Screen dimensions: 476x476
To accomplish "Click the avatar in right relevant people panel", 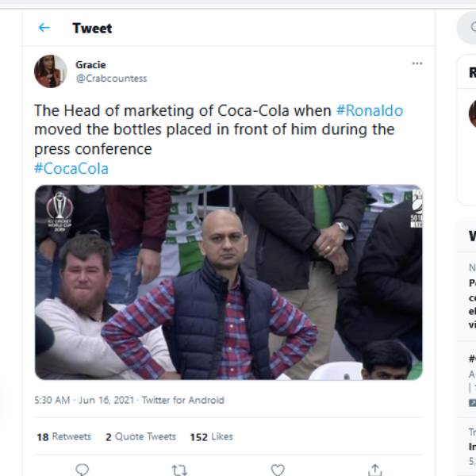I will click(472, 113).
